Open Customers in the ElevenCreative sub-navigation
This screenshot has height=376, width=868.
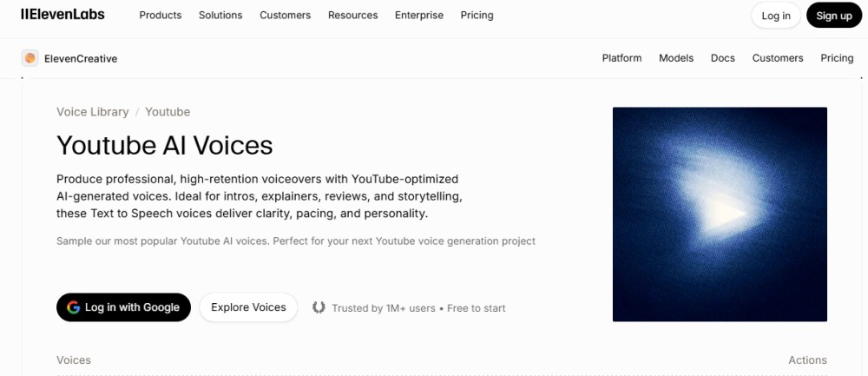[x=777, y=58]
